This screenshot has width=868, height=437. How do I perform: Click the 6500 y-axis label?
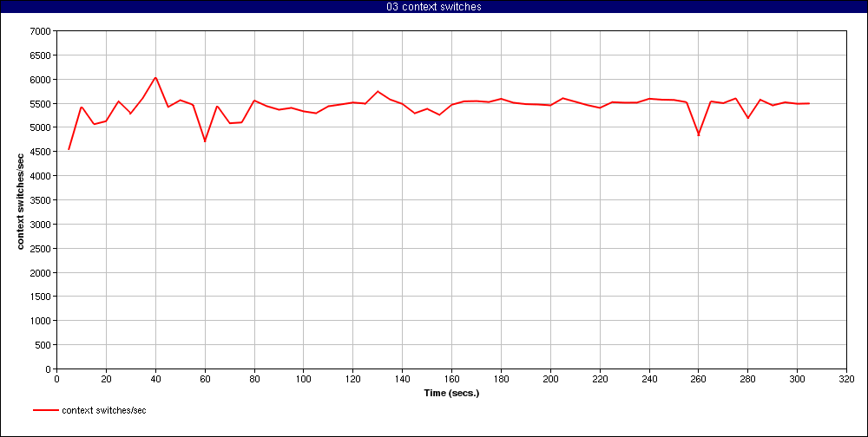pos(42,55)
